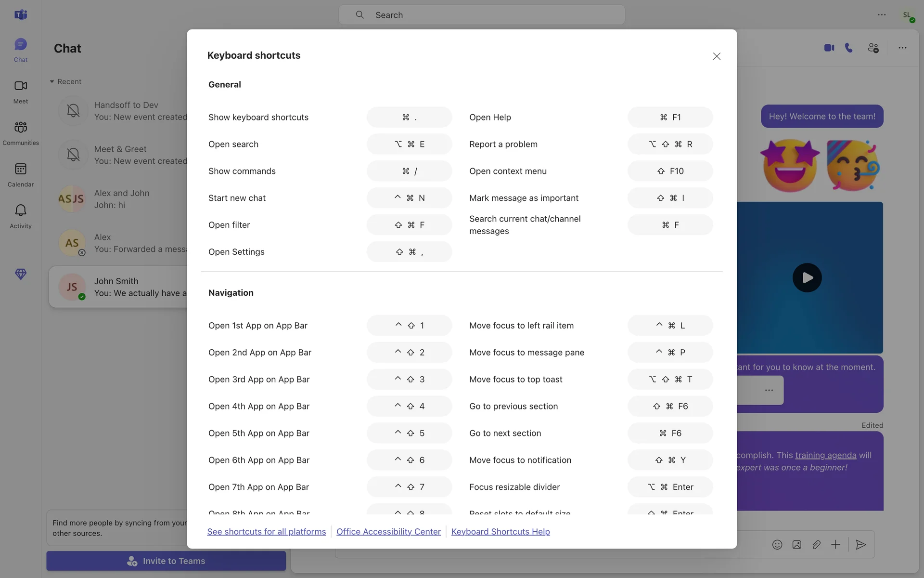Open Office Accessibility Center link

(388, 531)
